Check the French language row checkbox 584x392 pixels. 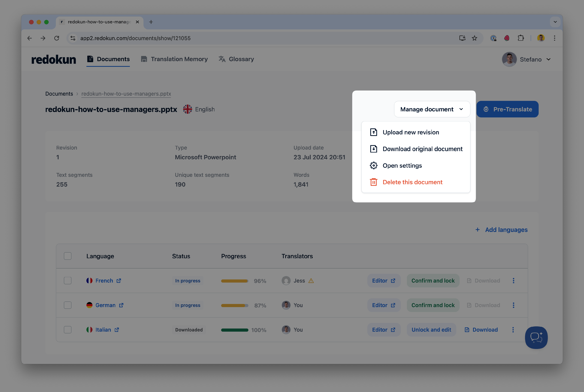(x=68, y=280)
